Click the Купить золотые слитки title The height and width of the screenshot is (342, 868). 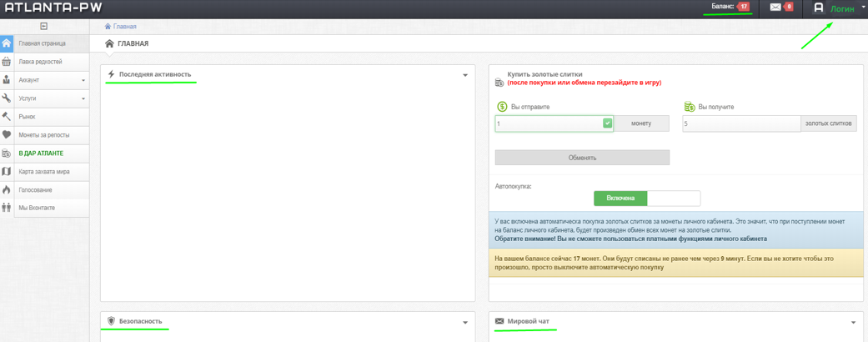[545, 74]
